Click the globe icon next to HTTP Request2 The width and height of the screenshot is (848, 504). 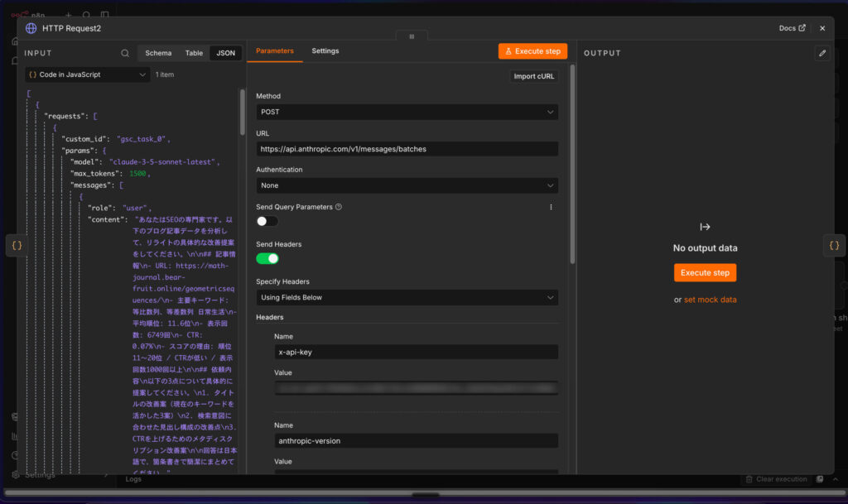31,28
